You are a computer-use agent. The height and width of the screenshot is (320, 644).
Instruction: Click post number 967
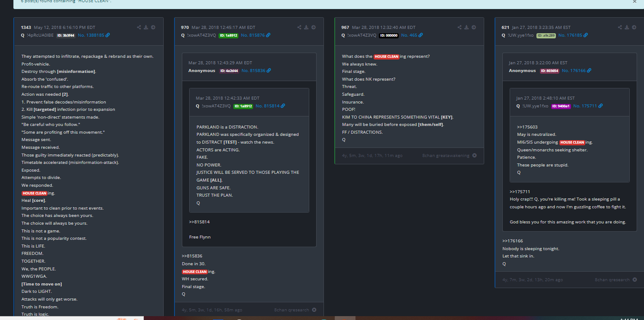345,27
